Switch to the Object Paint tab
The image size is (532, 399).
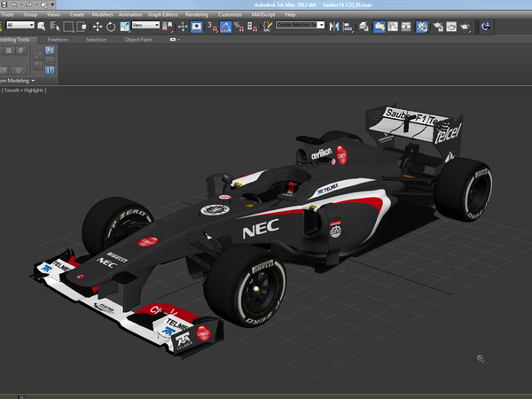pyautogui.click(x=137, y=40)
